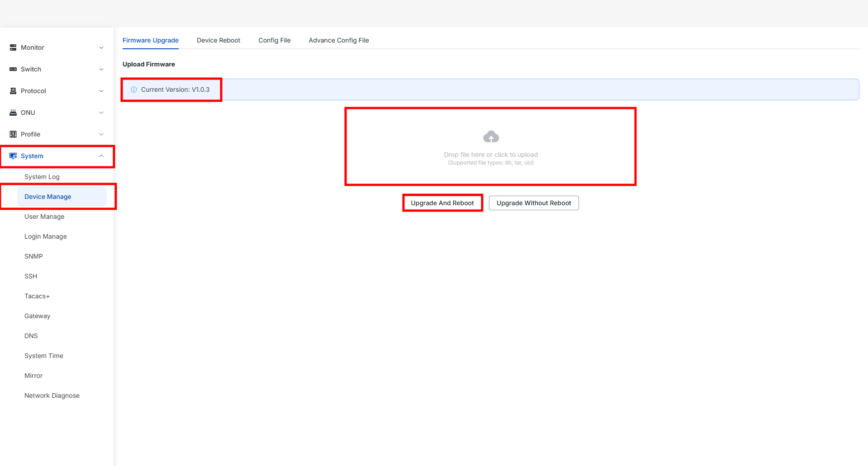Open System Log in the sidebar
Viewport: 868px width, 466px height.
tap(42, 177)
